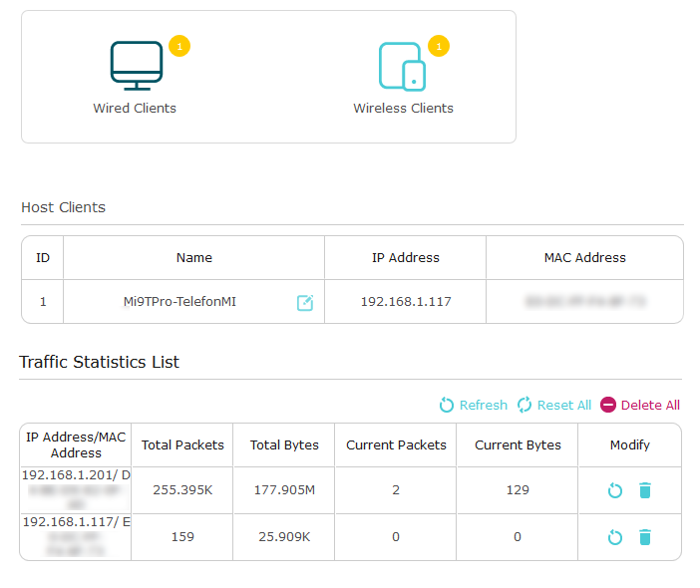This screenshot has width=700, height=588.
Task: Click the host IP address 192.168.1.117
Action: click(x=406, y=301)
